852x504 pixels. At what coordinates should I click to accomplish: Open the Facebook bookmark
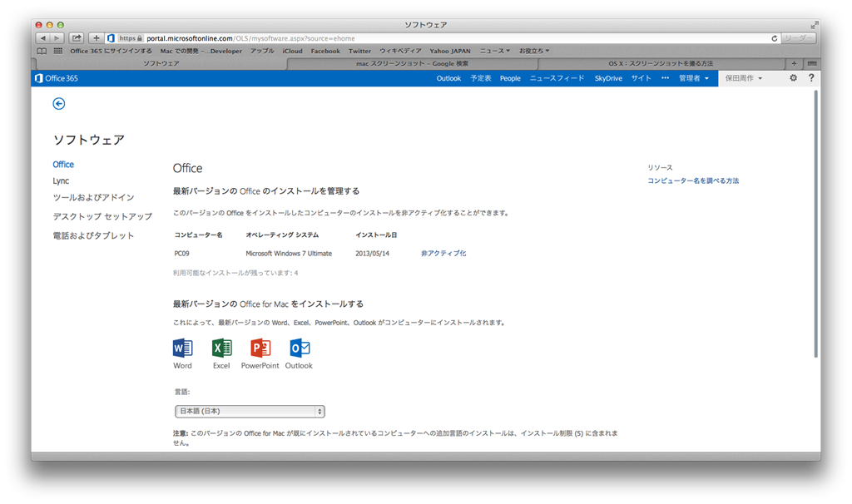point(325,51)
